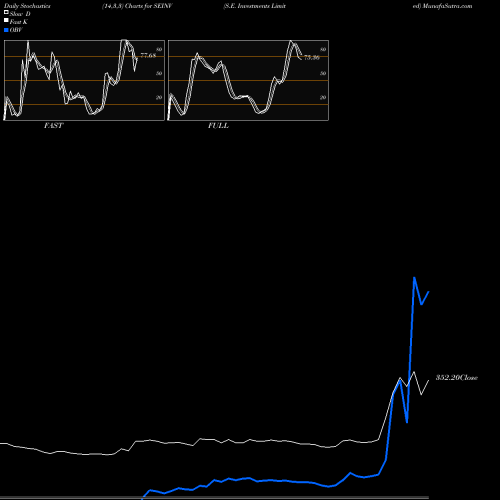Click the blue OBV line peak
500x500 pixels.
414,278
